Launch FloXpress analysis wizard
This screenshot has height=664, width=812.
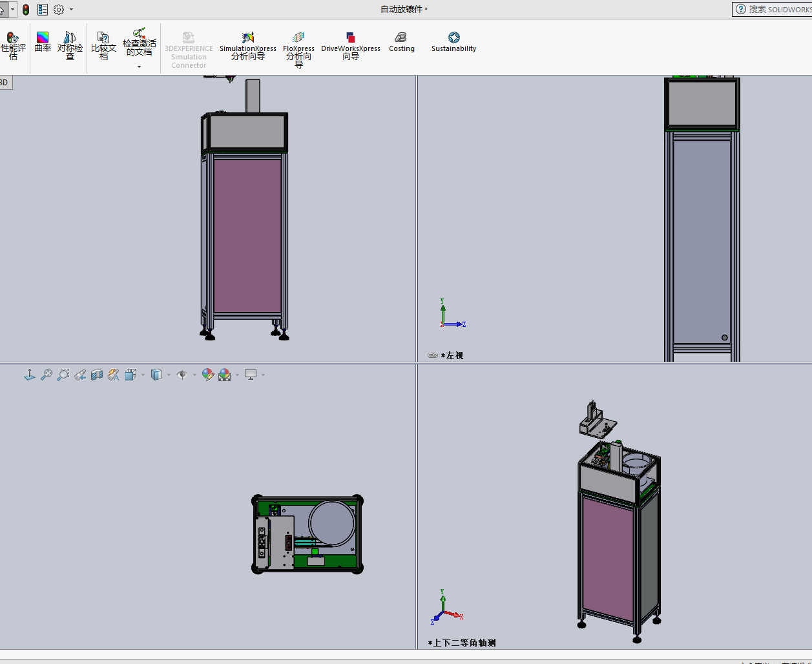click(x=298, y=47)
